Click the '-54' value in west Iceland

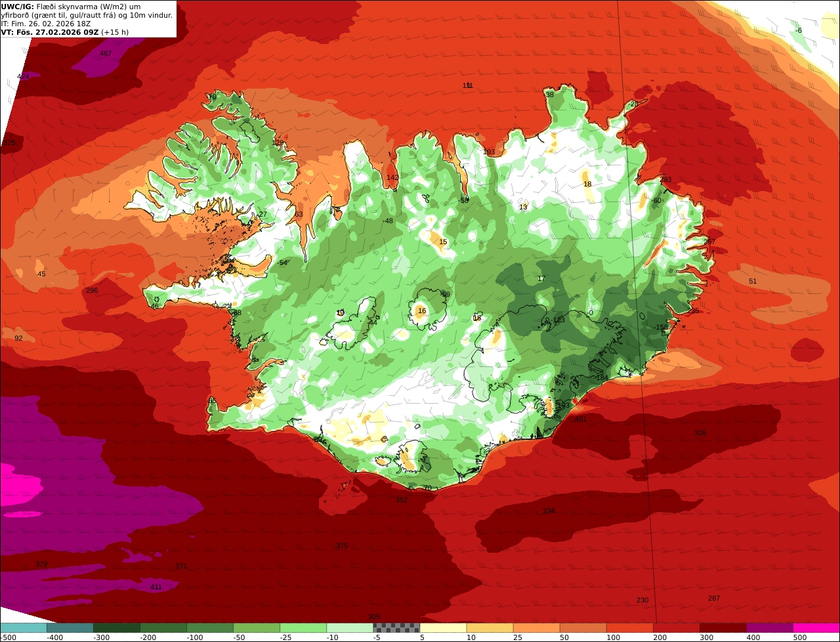pos(282,263)
